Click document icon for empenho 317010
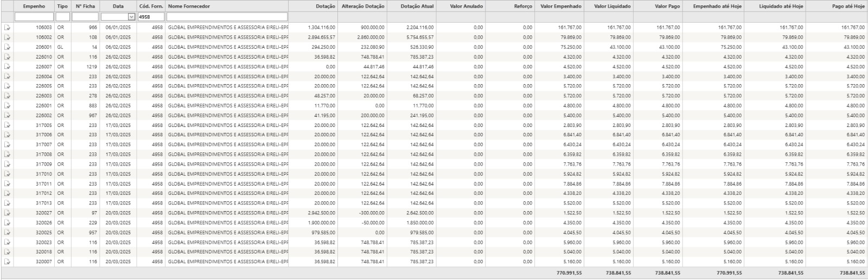 coord(7,174)
